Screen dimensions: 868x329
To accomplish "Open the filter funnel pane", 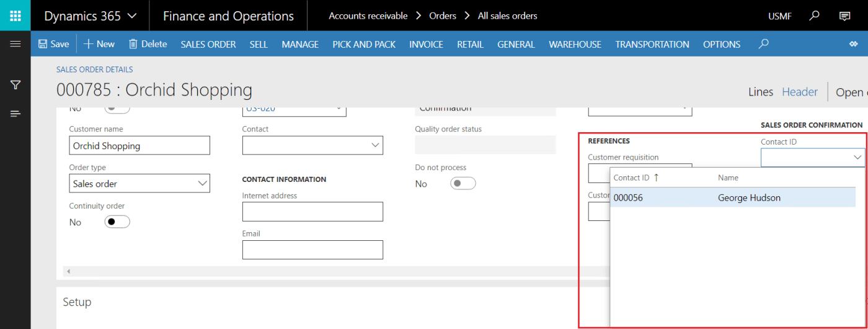I will 15,85.
